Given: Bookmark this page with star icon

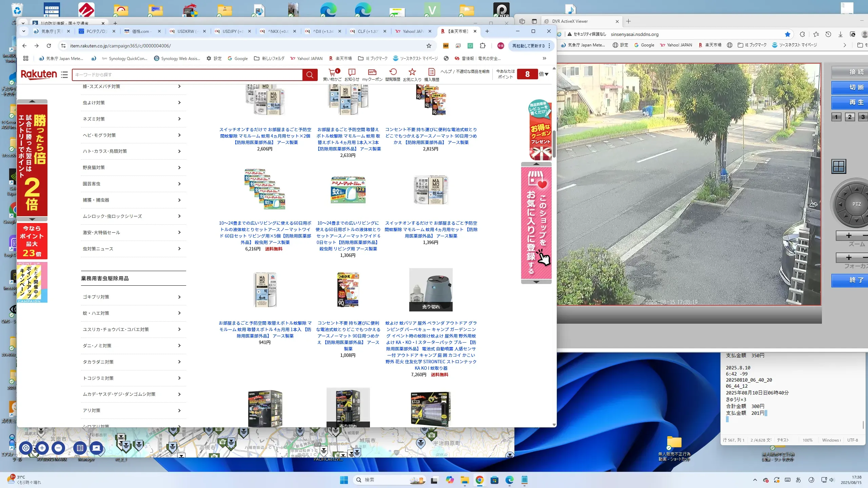Looking at the screenshot, I should tap(429, 46).
